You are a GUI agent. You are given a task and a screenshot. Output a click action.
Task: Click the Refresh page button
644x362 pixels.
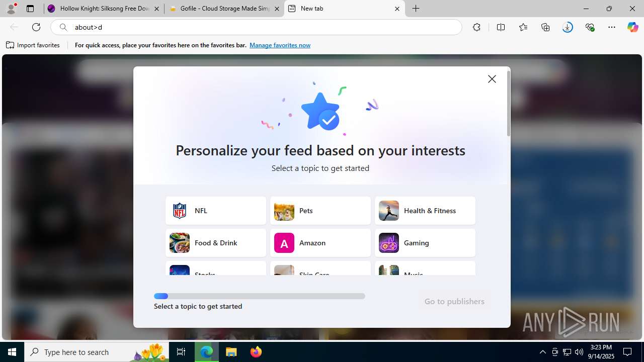click(x=36, y=27)
